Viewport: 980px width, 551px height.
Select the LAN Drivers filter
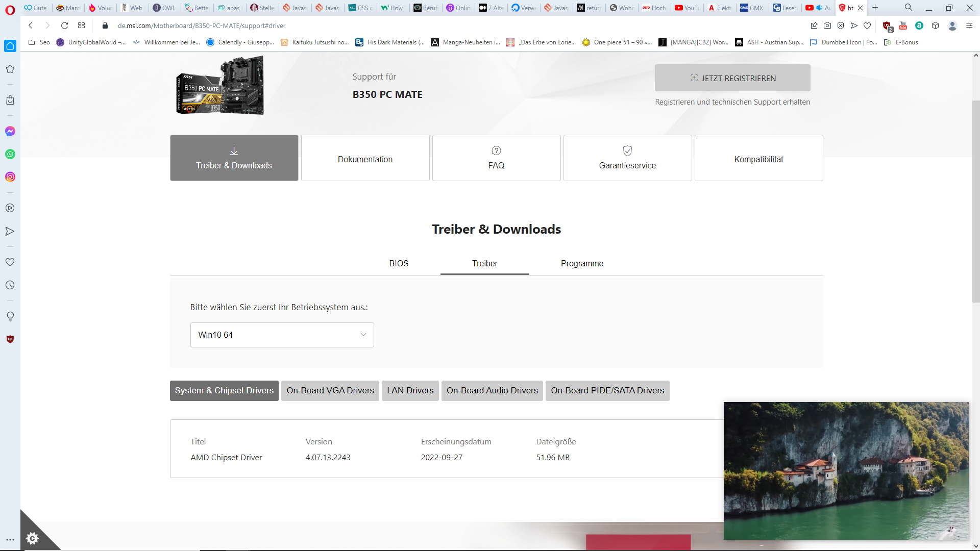pyautogui.click(x=410, y=391)
